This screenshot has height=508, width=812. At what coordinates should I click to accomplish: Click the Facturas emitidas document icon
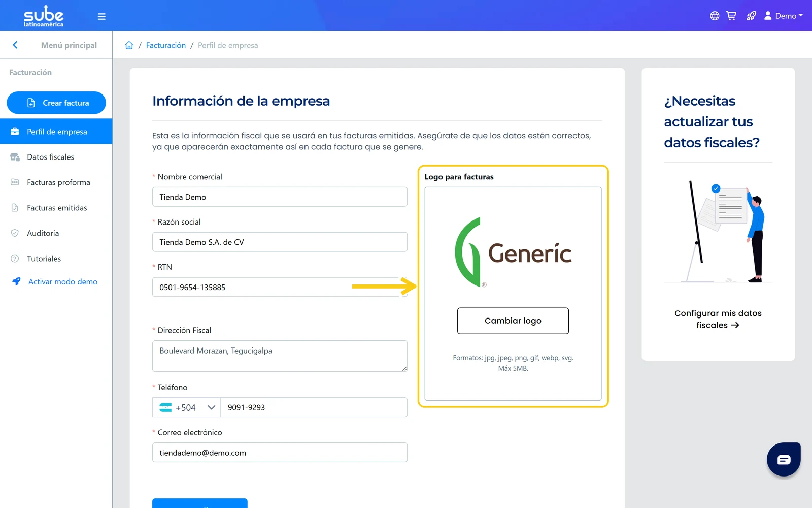coord(15,207)
